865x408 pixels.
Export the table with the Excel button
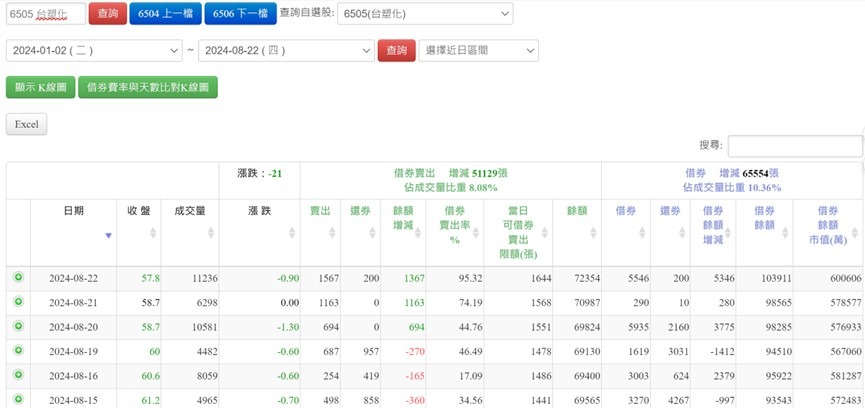26,124
